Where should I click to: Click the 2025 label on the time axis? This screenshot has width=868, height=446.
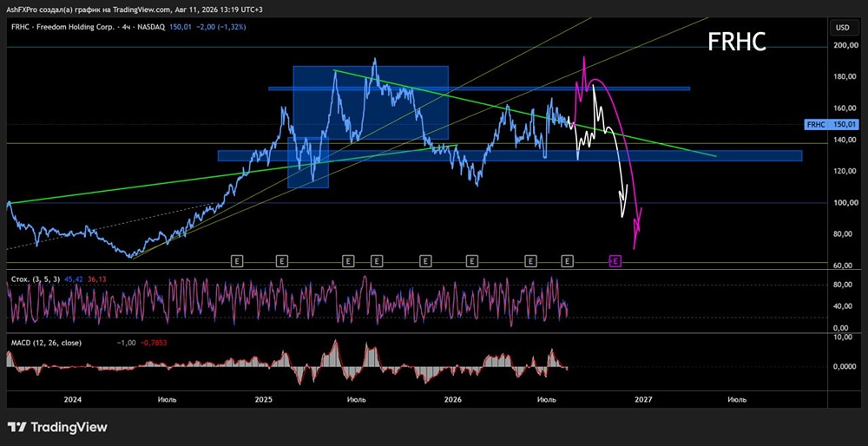264,399
